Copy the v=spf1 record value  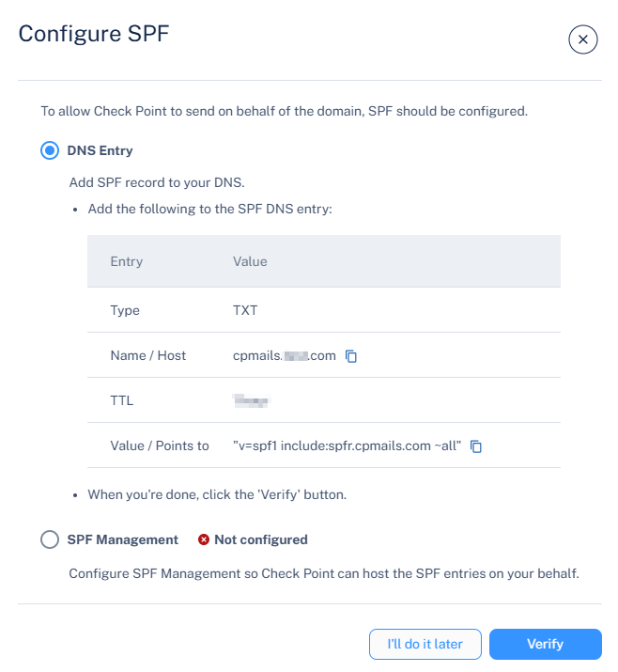click(476, 446)
